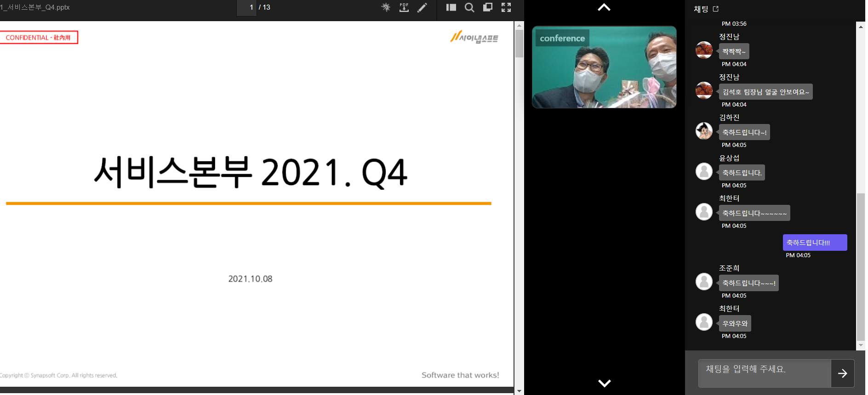
Task: Click the slide date 2021.10.08
Action: (x=251, y=279)
